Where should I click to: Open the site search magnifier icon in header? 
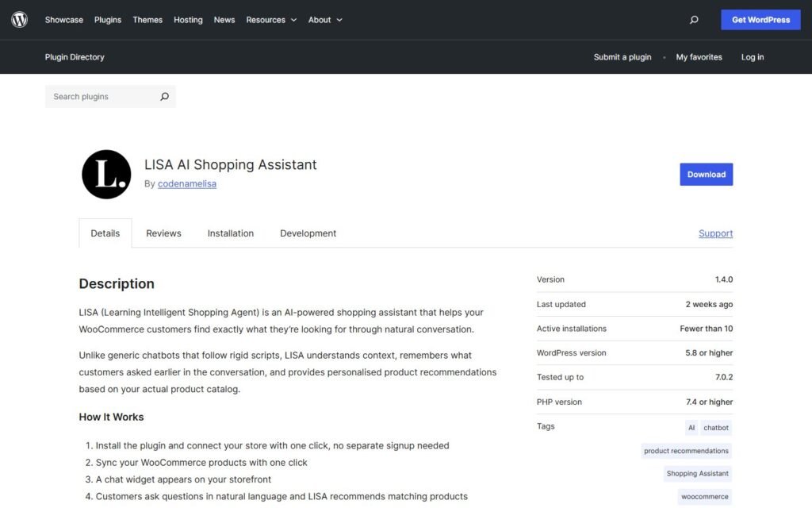pos(694,20)
